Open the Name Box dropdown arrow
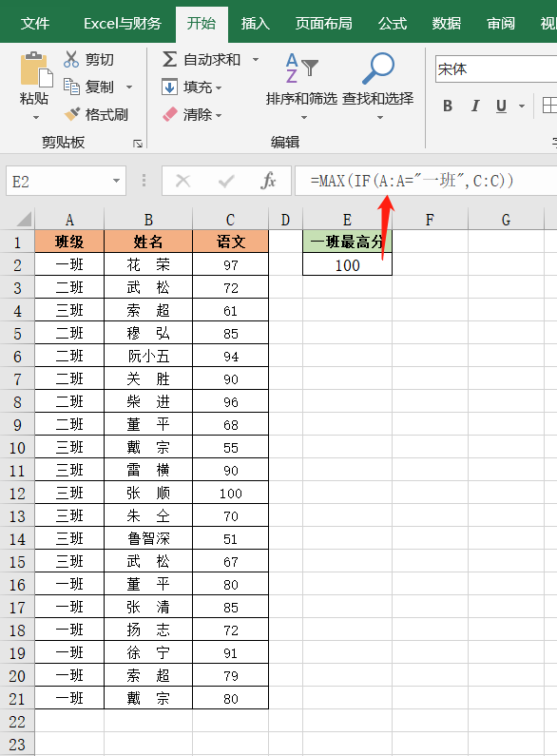 click(x=116, y=181)
